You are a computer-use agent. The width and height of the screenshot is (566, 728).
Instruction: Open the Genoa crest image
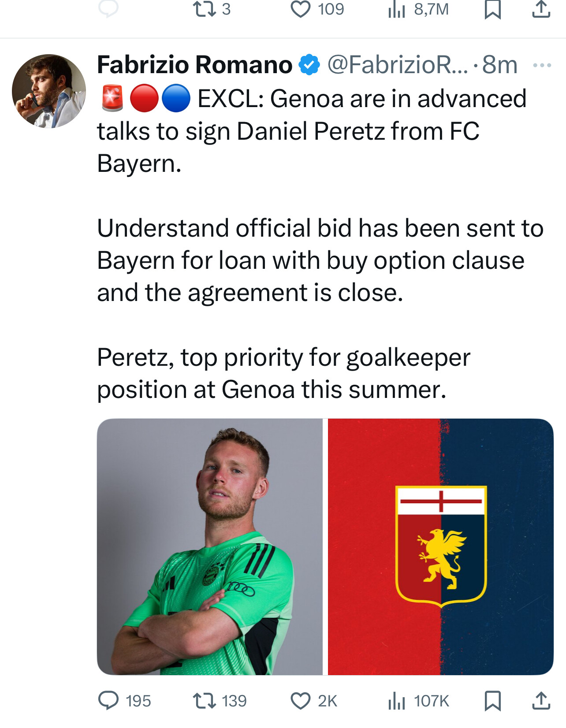coord(441,546)
